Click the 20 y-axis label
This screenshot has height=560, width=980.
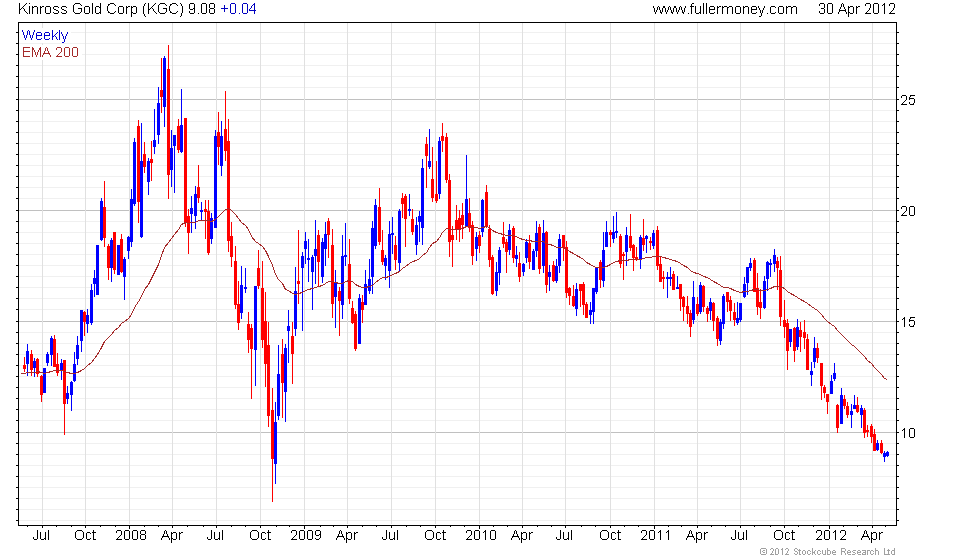pyautogui.click(x=908, y=211)
